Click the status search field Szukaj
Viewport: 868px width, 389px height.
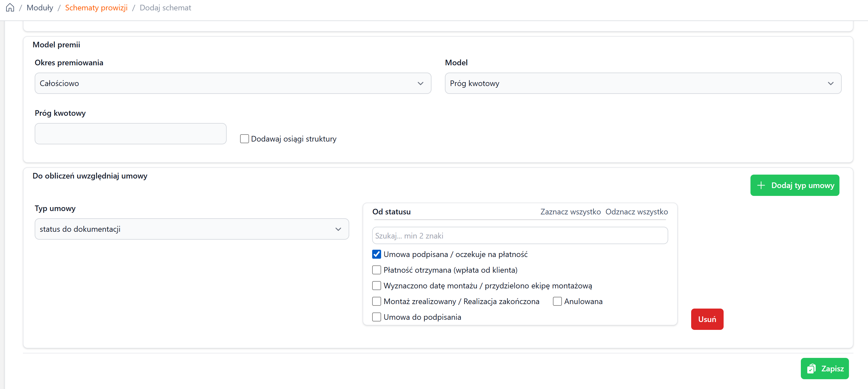520,235
